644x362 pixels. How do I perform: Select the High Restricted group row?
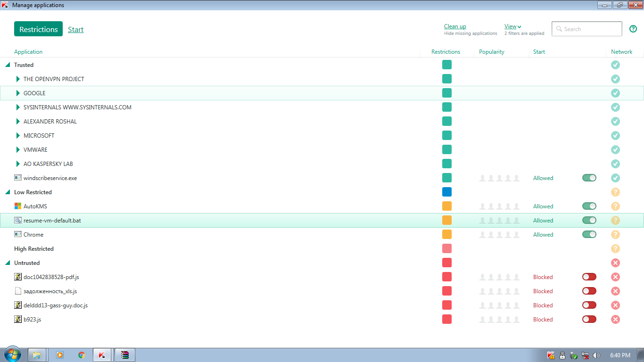[x=322, y=249]
